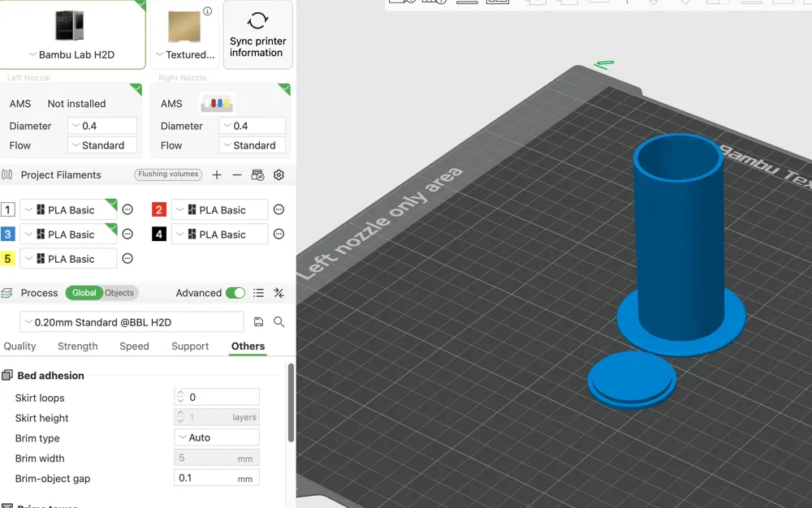Open 0.20mm Standard @BBL H2D preset dropdown

[132, 322]
